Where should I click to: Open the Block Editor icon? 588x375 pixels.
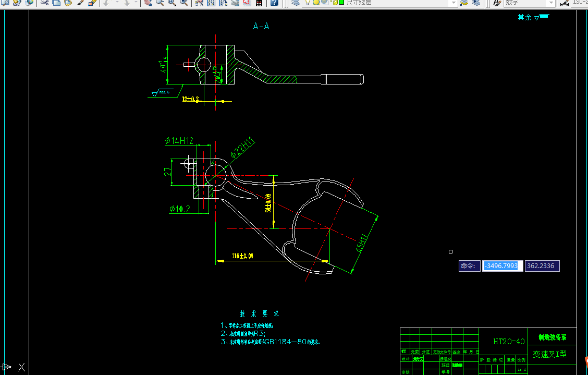92,2
